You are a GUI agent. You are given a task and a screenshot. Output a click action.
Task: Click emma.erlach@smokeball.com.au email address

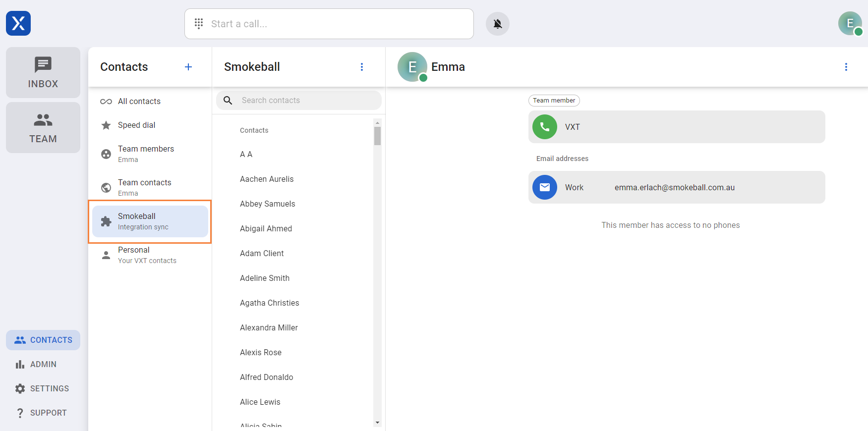click(x=675, y=187)
